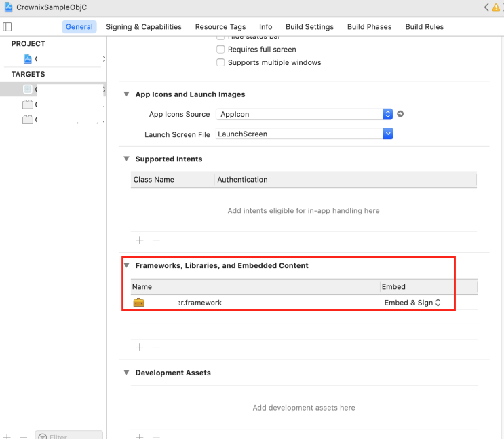Open Build Settings tab
The image size is (504, 439).
pos(309,26)
